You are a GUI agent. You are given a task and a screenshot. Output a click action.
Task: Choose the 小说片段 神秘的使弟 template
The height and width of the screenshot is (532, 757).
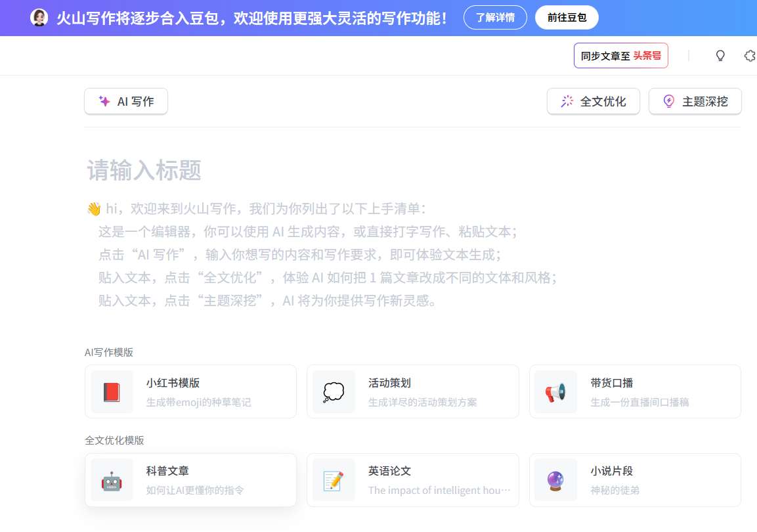click(634, 480)
